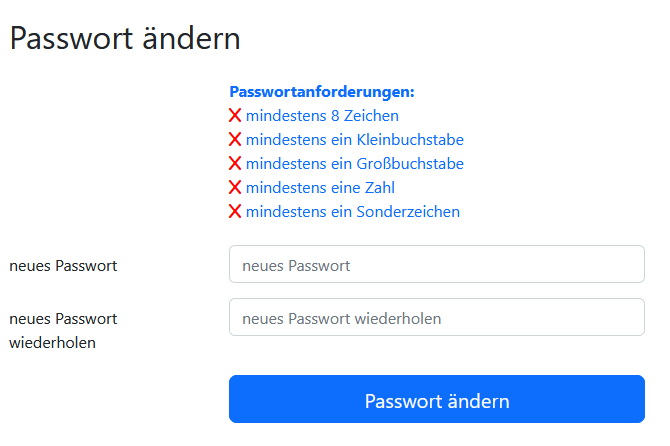Click the word 'wiederholen' in the left label
Screen dimensions: 670x446
[52, 343]
